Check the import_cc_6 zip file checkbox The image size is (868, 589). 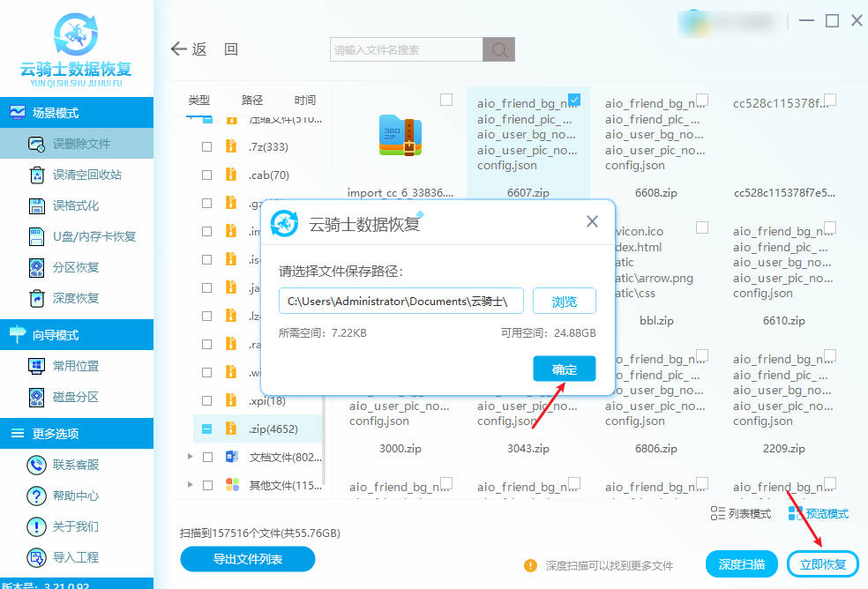pos(446,100)
